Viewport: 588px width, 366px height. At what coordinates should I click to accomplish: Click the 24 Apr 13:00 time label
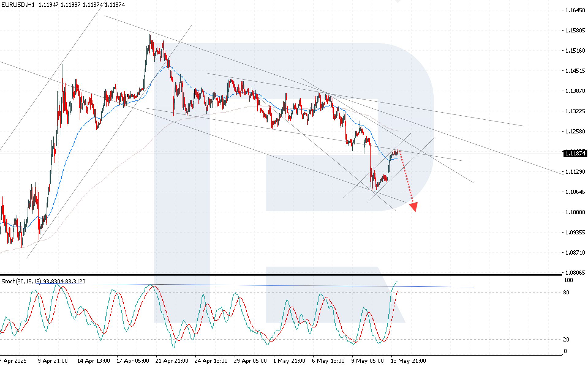click(211, 361)
